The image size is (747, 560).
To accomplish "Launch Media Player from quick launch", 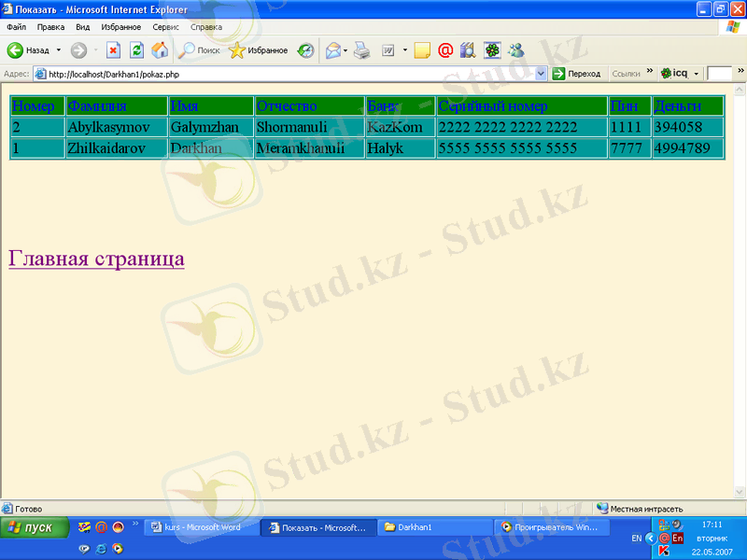I will [118, 549].
